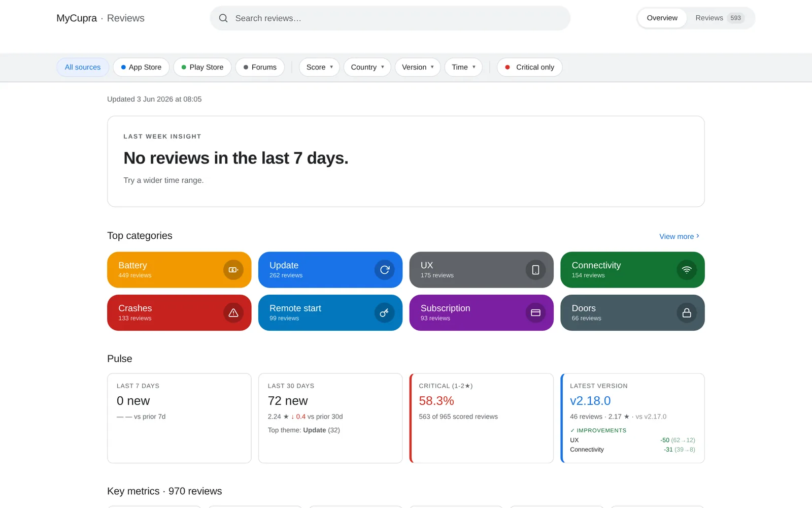Click the '563 of 965 scored reviews' text
Image resolution: width=812 pixels, height=508 pixels.
458,417
